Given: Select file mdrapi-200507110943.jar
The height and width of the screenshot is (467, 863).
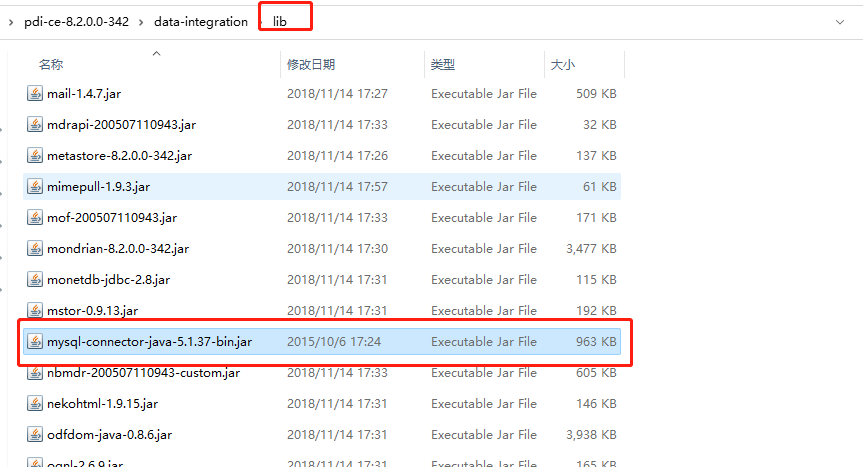Looking at the screenshot, I should point(122,124).
